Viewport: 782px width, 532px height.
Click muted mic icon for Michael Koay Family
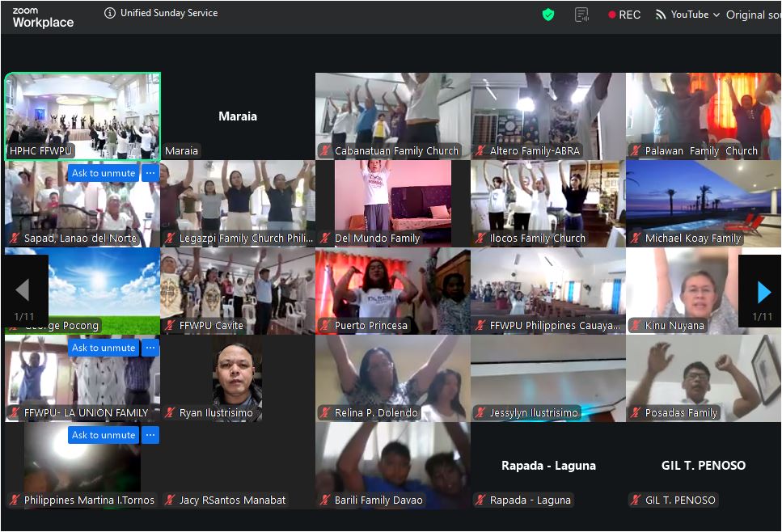pos(635,239)
